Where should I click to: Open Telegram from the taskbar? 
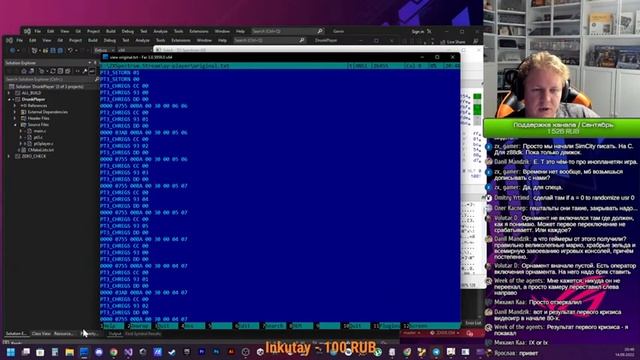point(436,352)
